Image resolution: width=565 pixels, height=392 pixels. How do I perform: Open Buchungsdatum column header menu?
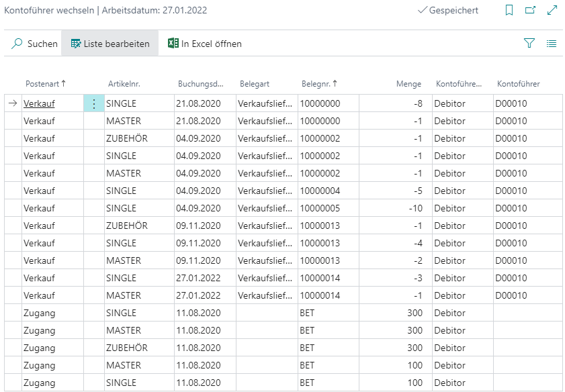point(200,84)
